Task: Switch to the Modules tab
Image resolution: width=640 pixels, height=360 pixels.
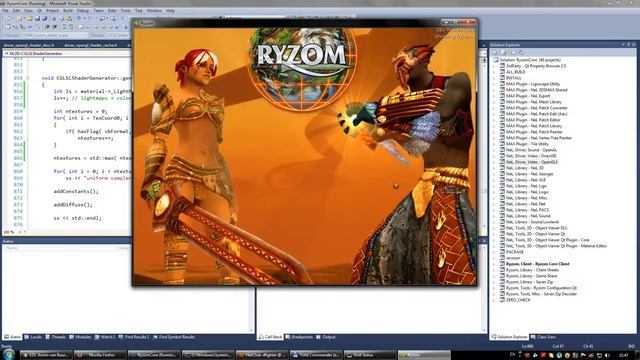Action: (x=80, y=337)
